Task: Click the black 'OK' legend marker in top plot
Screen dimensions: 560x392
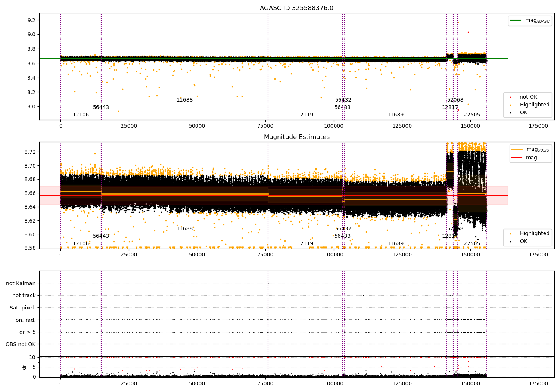Action: [x=511, y=113]
